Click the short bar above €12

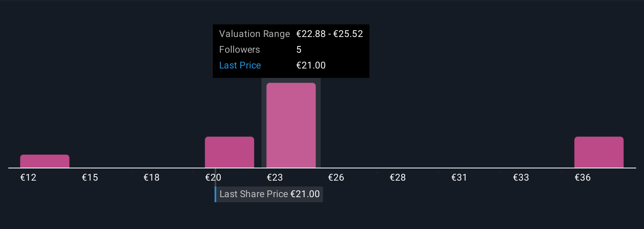coord(45,161)
